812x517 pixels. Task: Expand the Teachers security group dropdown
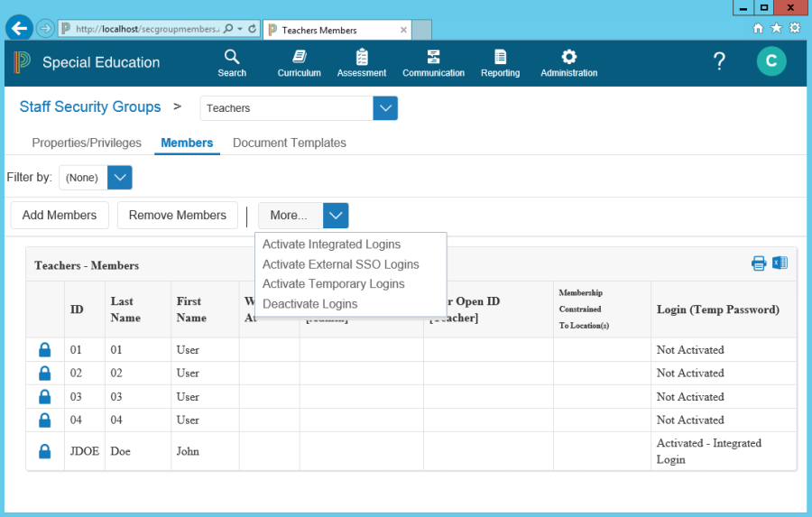tap(385, 108)
